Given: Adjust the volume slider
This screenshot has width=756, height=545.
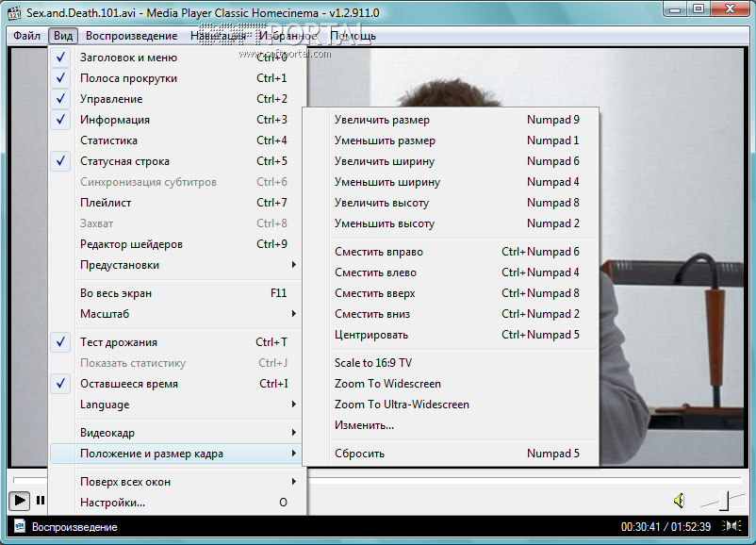Looking at the screenshot, I should (723, 501).
